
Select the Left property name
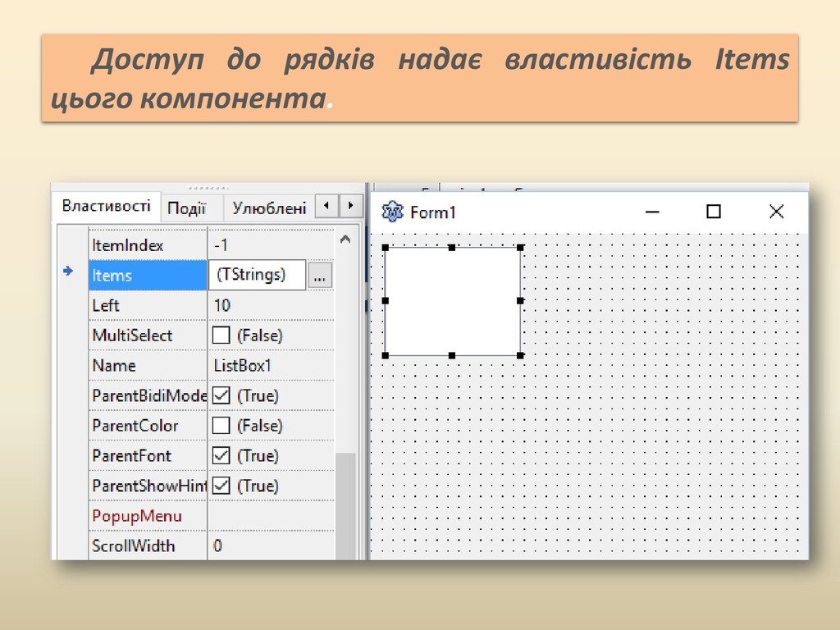tap(106, 305)
